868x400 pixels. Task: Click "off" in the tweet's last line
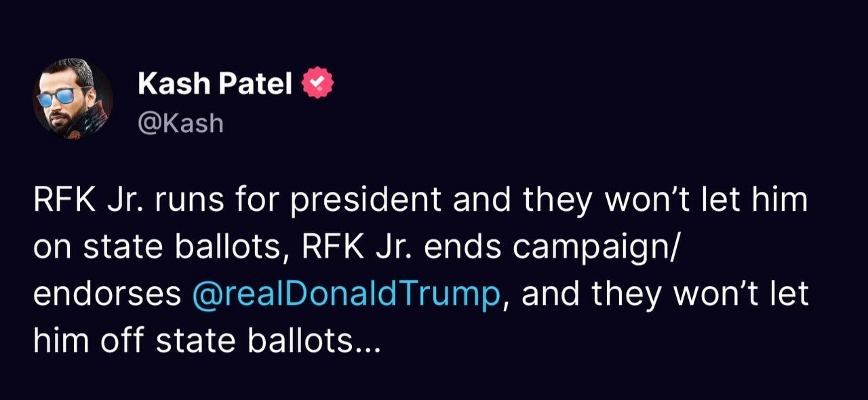coord(122,342)
